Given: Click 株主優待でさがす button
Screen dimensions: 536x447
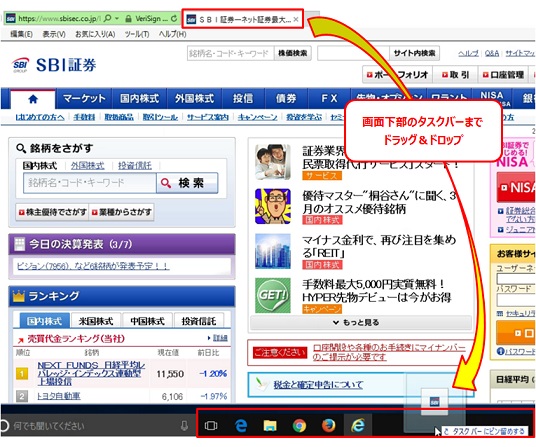Looking at the screenshot, I should coord(52,212).
